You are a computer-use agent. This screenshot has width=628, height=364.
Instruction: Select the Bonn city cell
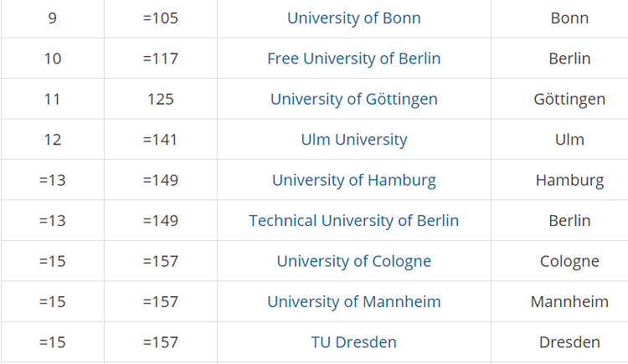pos(569,18)
